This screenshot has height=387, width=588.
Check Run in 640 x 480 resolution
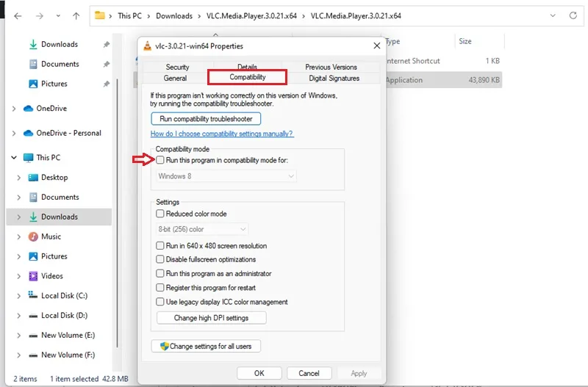click(160, 246)
